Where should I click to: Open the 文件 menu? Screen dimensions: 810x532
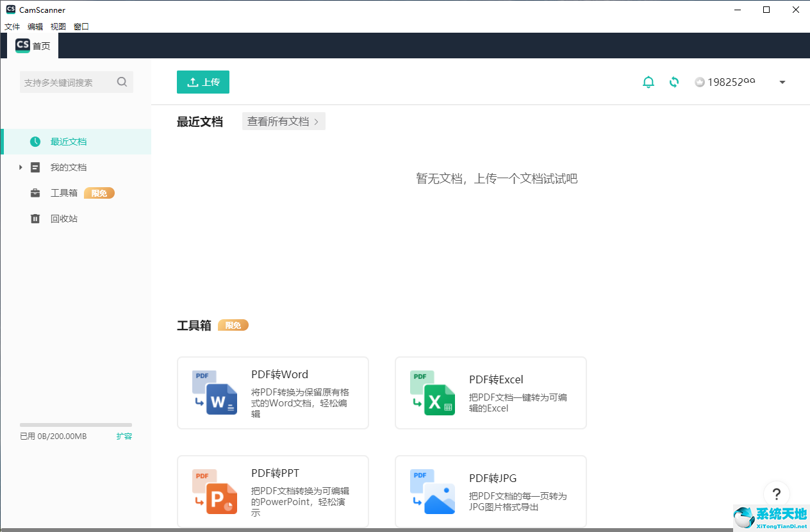click(x=13, y=27)
